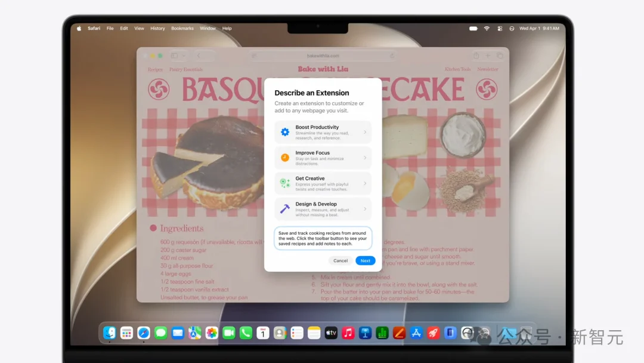Screen dimensions: 644x363
Task: Cancel the extension dialog
Action: coord(340,261)
